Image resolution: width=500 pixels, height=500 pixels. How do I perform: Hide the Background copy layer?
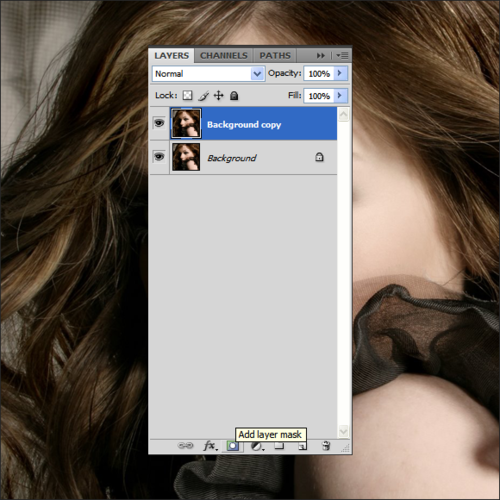tap(159, 123)
